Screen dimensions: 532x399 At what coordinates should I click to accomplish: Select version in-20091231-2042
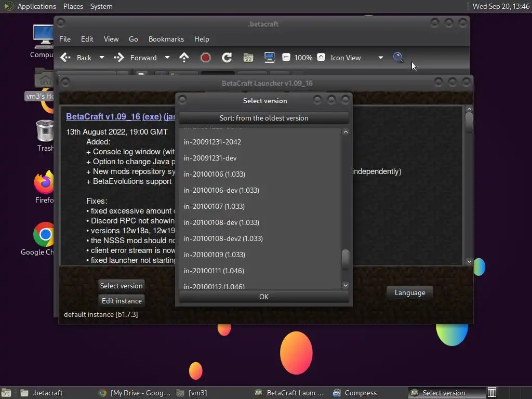(x=260, y=142)
